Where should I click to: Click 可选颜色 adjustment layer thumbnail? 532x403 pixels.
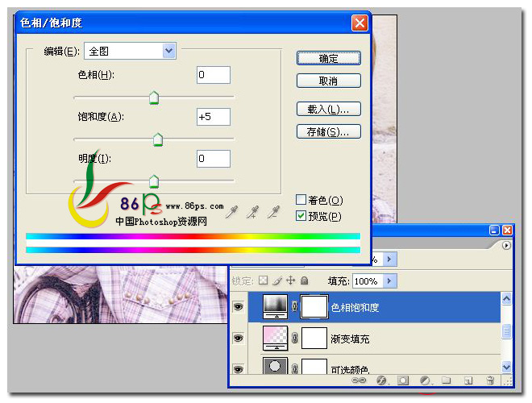(276, 366)
